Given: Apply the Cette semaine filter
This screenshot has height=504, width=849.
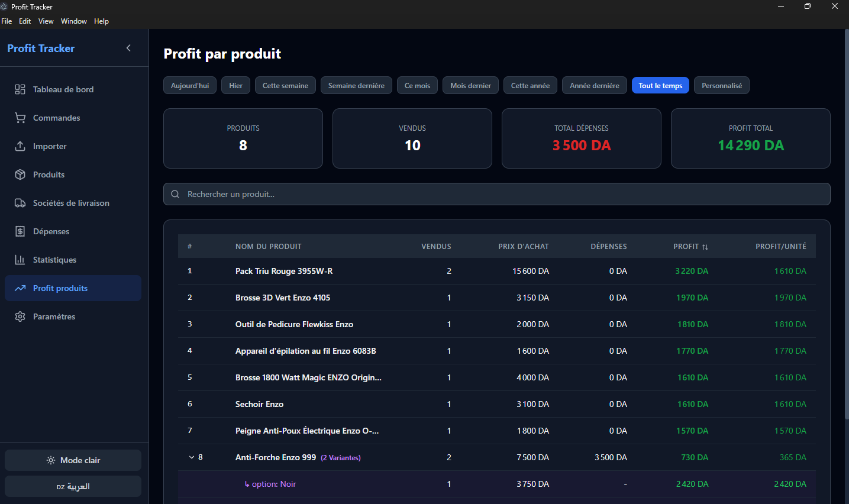Looking at the screenshot, I should click(285, 85).
